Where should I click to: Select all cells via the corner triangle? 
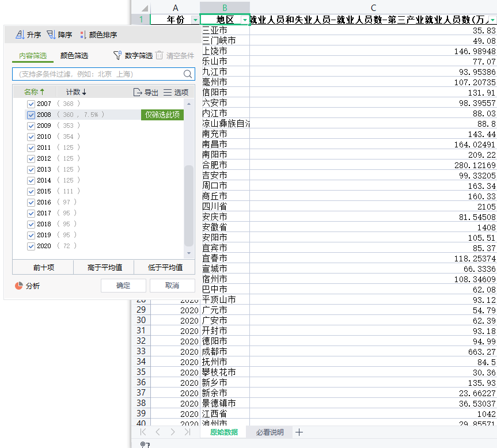[x=145, y=8]
